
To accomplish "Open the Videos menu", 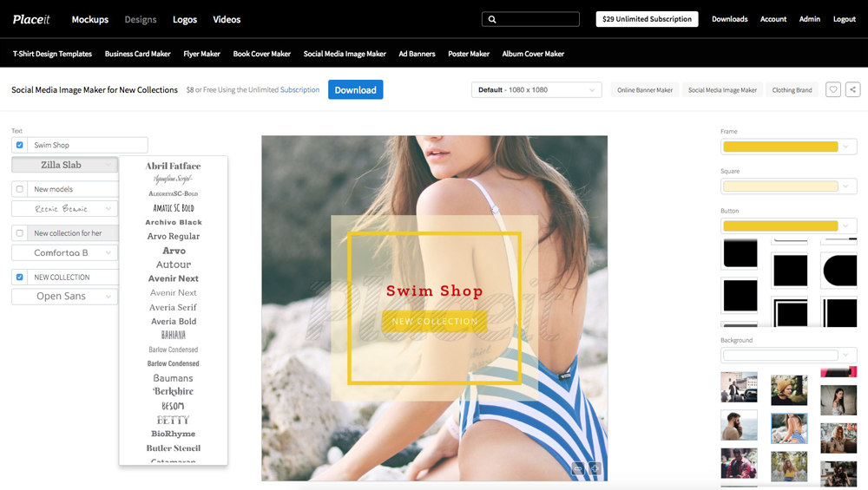I will coord(227,19).
